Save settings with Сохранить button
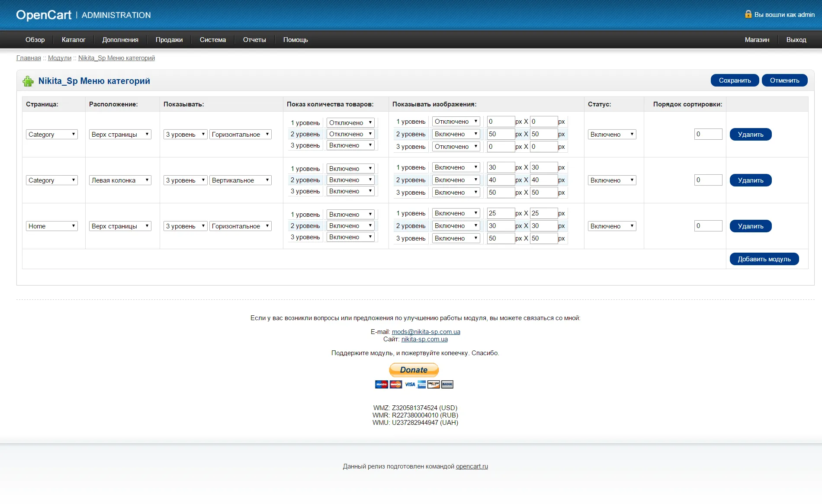 point(735,80)
